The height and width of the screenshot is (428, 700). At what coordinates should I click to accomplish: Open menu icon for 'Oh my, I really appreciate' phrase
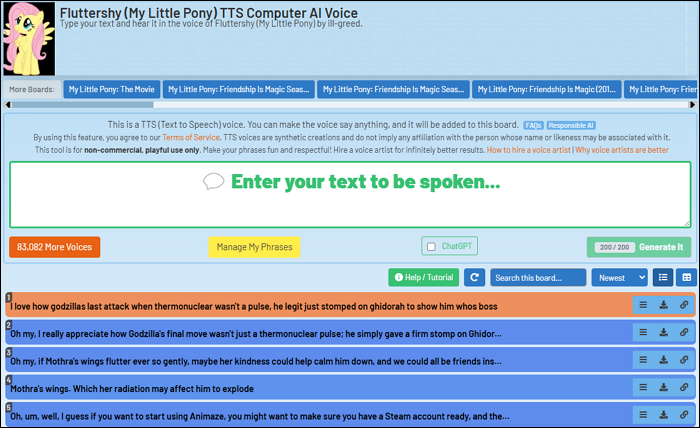(643, 332)
